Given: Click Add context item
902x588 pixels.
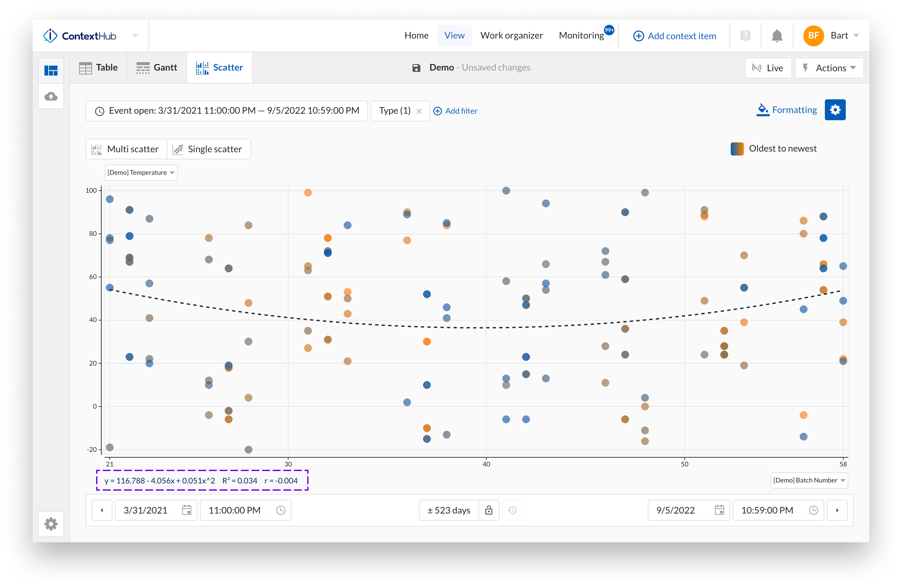Looking at the screenshot, I should coord(674,36).
